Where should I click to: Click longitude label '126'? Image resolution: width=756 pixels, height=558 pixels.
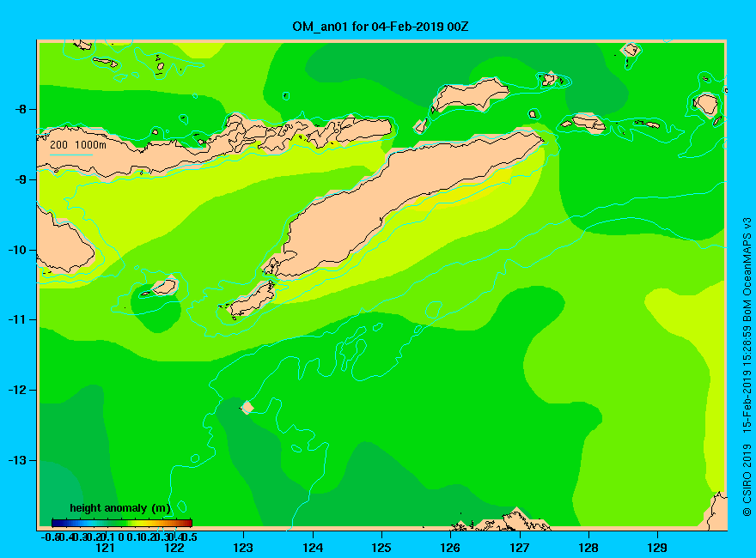pos(450,548)
